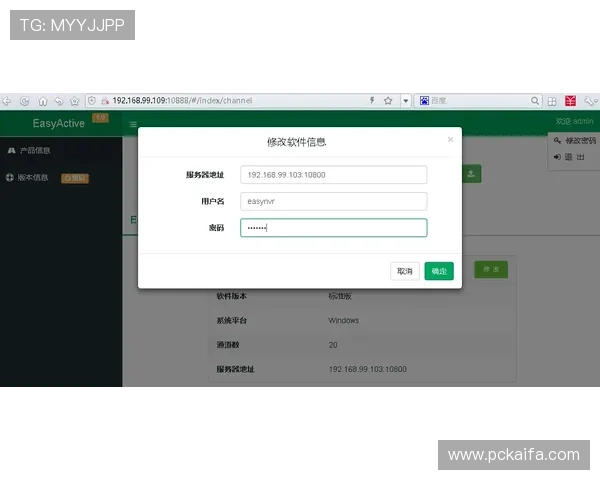Click the EasyActive logo title
The image size is (600, 480).
coord(59,123)
